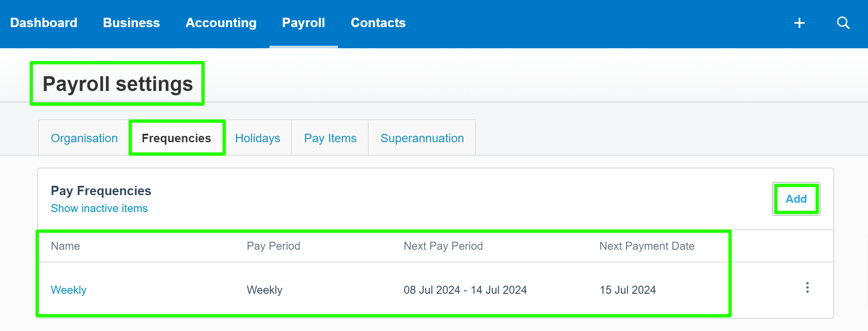Screen dimensions: 868x331
Task: Open the Pay Items tab
Action: pyautogui.click(x=330, y=138)
